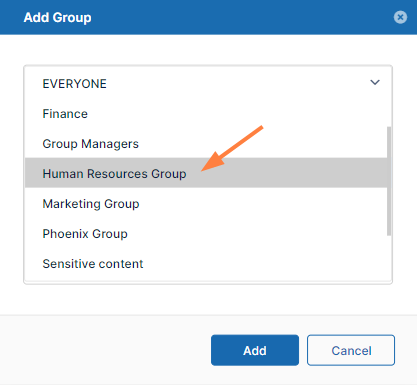Viewport: 417px width, 385px height.
Task: Select EVERYONE from the group list
Action: (x=206, y=84)
